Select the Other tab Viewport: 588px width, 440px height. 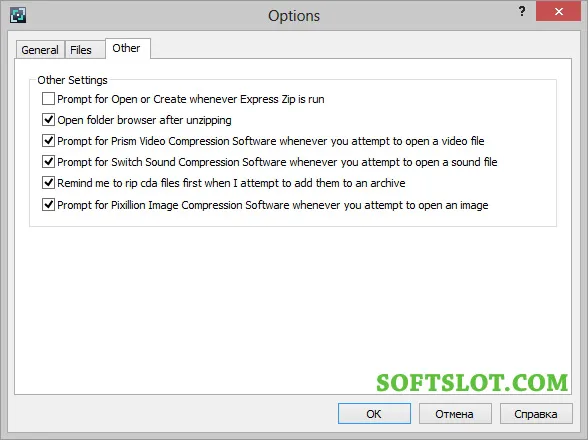128,48
